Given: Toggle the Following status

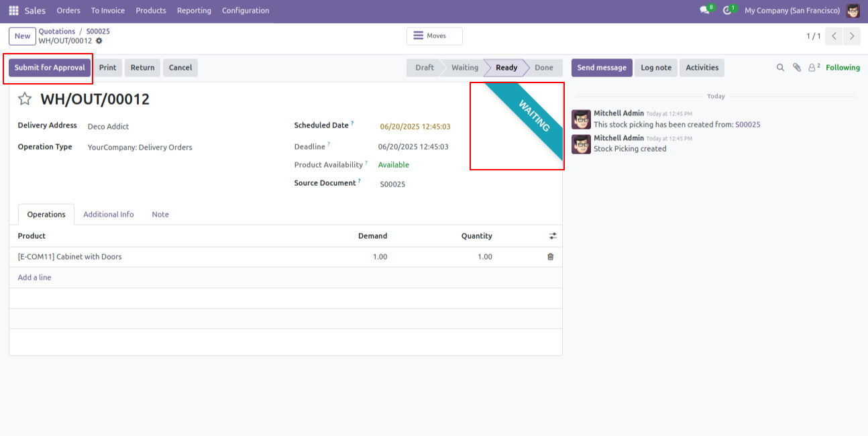Looking at the screenshot, I should 843,68.
